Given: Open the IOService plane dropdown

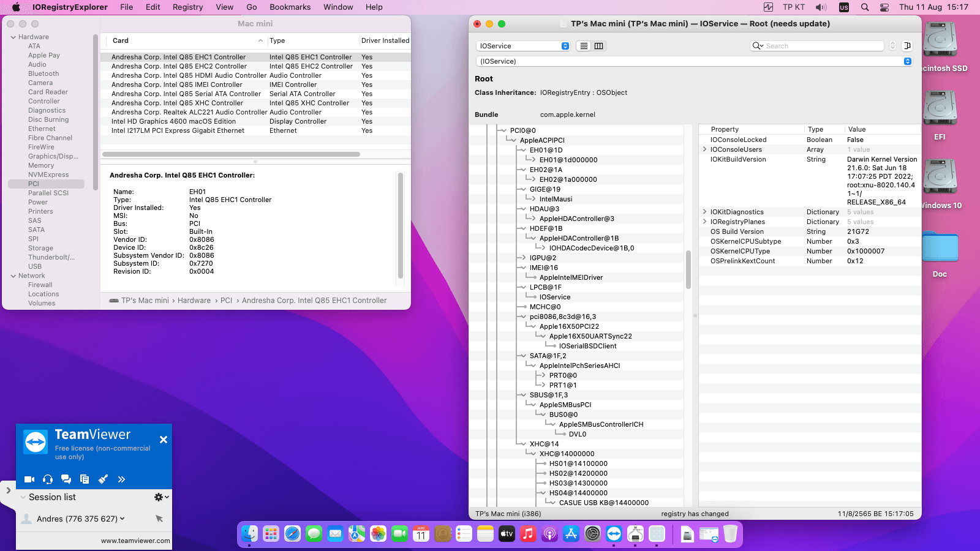Looking at the screenshot, I should tap(524, 46).
